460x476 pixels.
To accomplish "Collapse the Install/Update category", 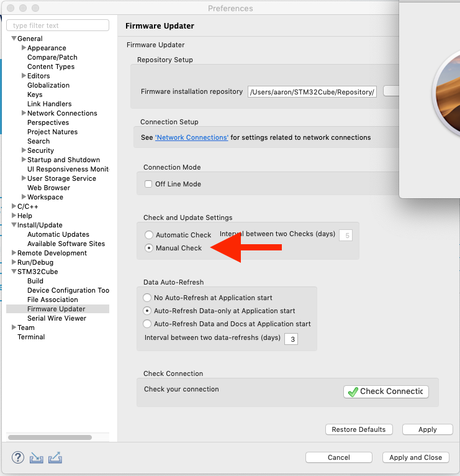I will tap(14, 225).
